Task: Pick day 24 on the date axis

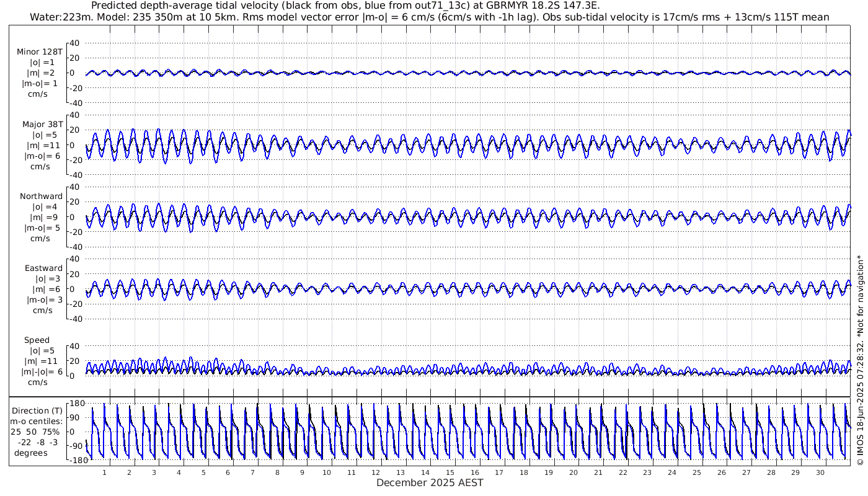Action: click(x=672, y=472)
